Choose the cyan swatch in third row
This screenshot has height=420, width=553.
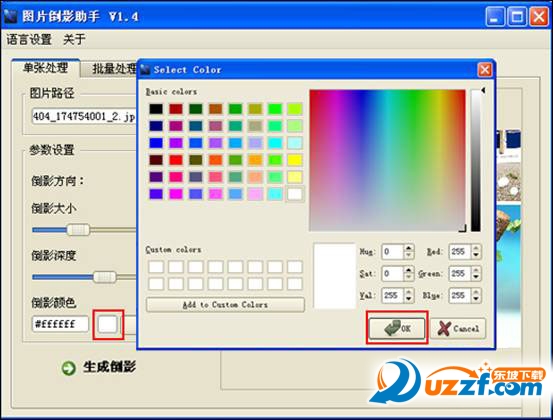275,142
